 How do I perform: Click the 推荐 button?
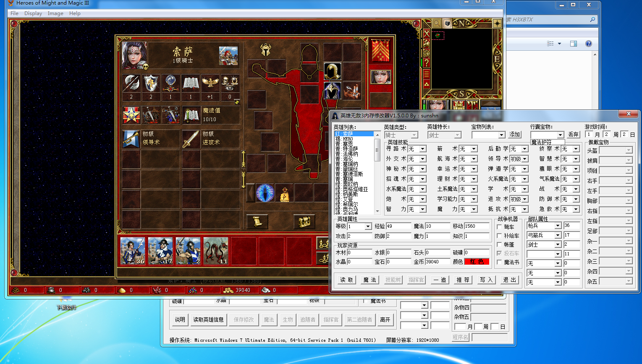pyautogui.click(x=463, y=280)
